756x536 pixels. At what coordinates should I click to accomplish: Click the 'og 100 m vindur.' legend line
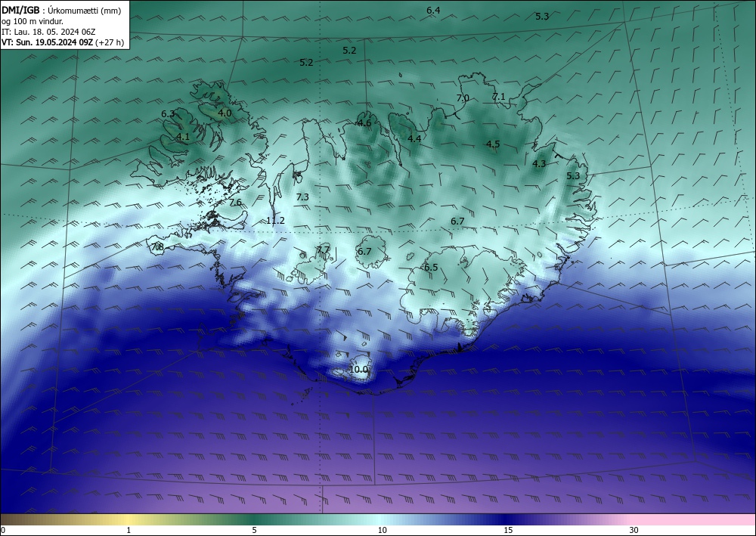tap(33, 21)
